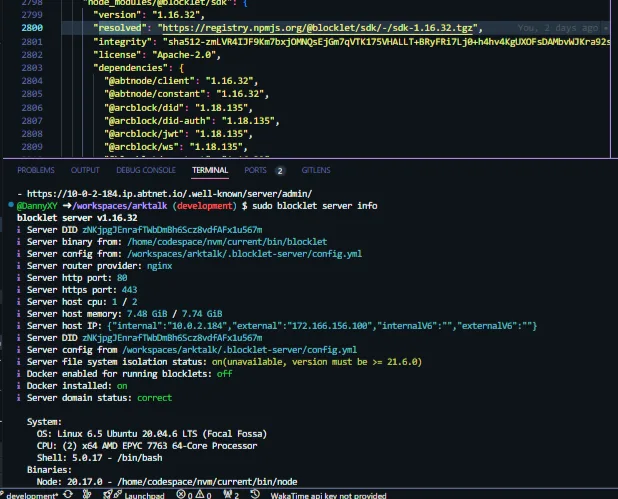Click the /home/codespace/nvm/current/bin/node path

click(207, 482)
